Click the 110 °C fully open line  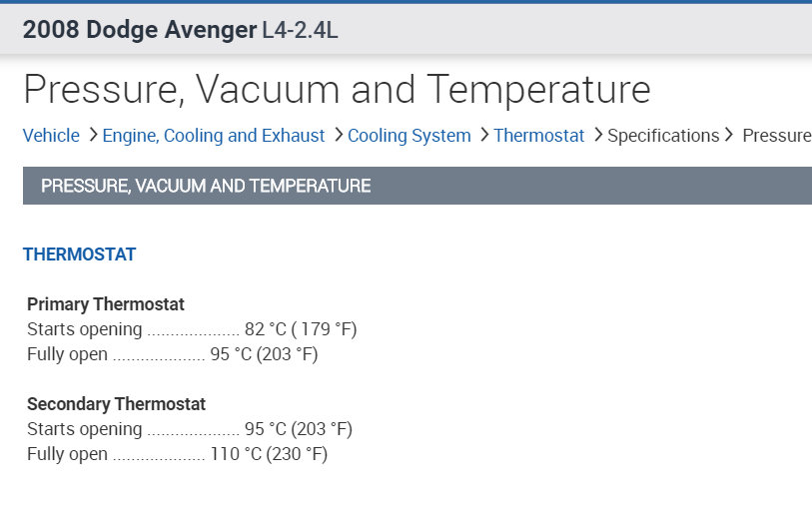[177, 454]
